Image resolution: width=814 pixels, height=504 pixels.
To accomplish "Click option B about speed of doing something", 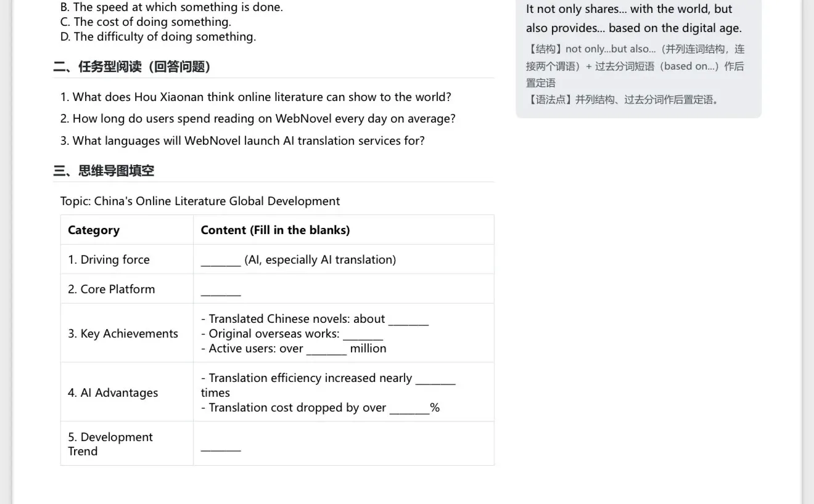I will coord(171,7).
